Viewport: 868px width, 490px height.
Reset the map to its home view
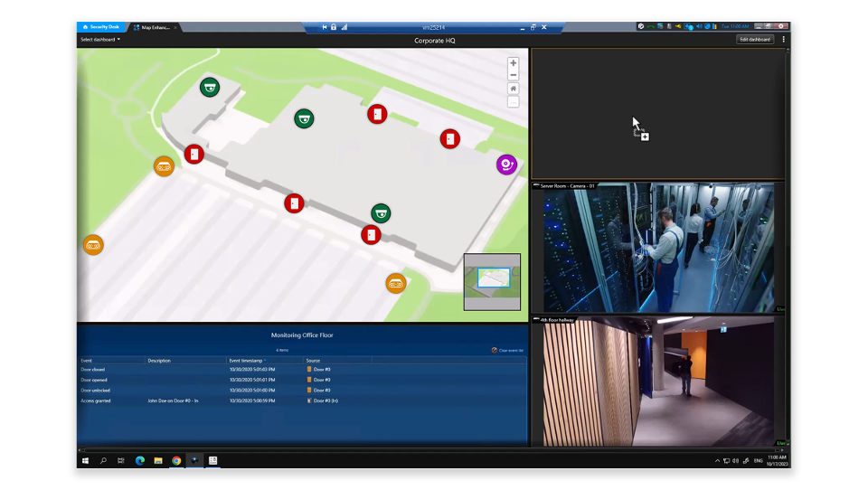tap(514, 89)
